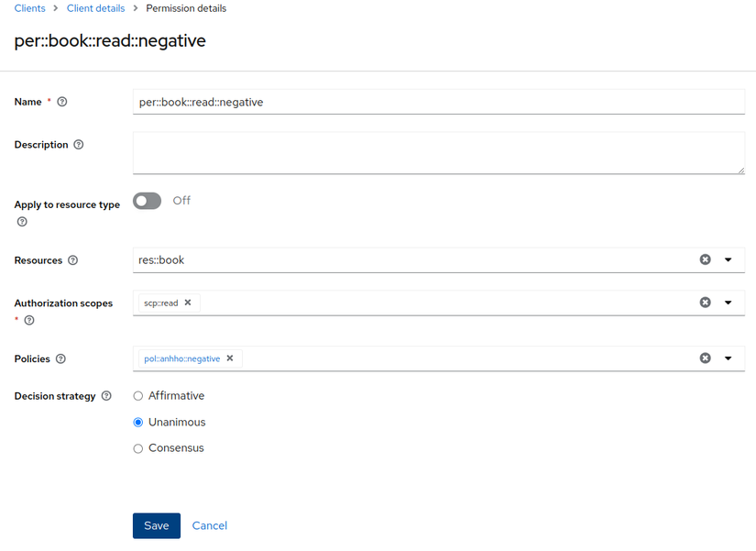Clear the res::book resource selection

click(x=705, y=259)
